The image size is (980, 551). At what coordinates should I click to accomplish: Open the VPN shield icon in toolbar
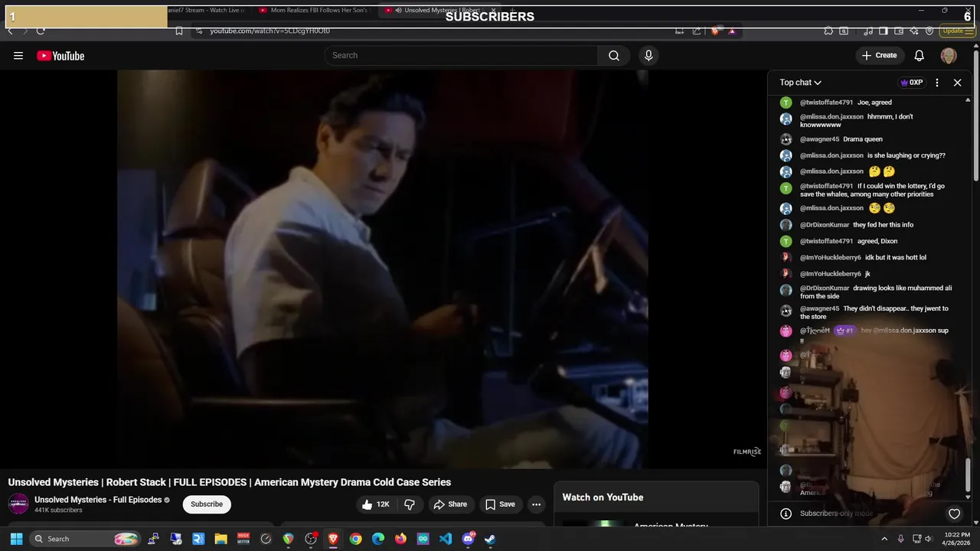coord(929,31)
